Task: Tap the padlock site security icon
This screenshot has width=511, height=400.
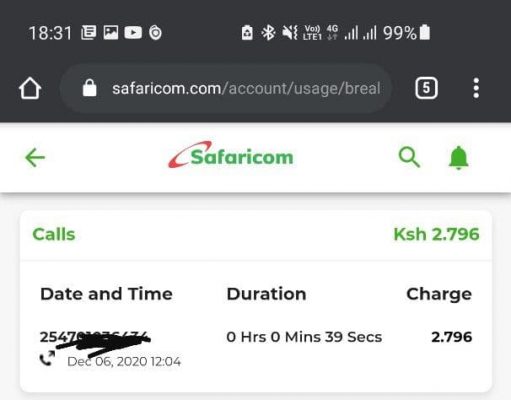Action: 89,88
